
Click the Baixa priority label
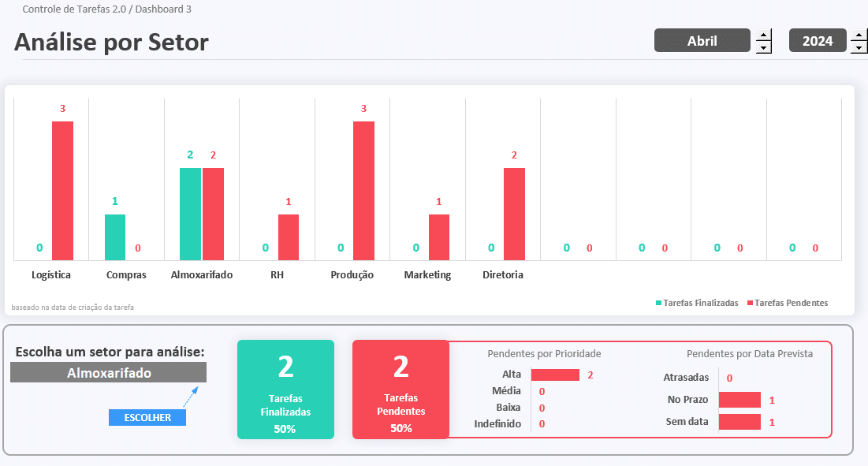509,408
